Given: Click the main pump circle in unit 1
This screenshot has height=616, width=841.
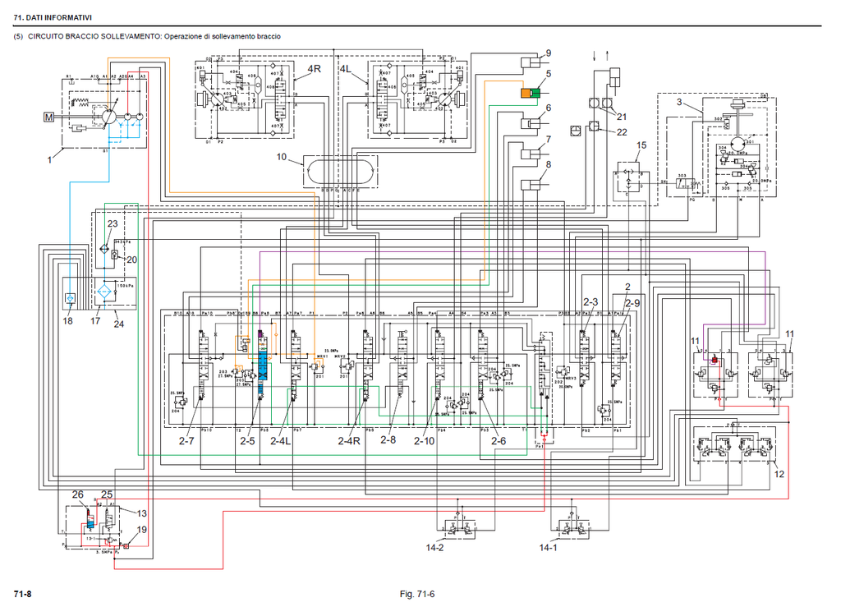Looking at the screenshot, I should coord(109,117).
